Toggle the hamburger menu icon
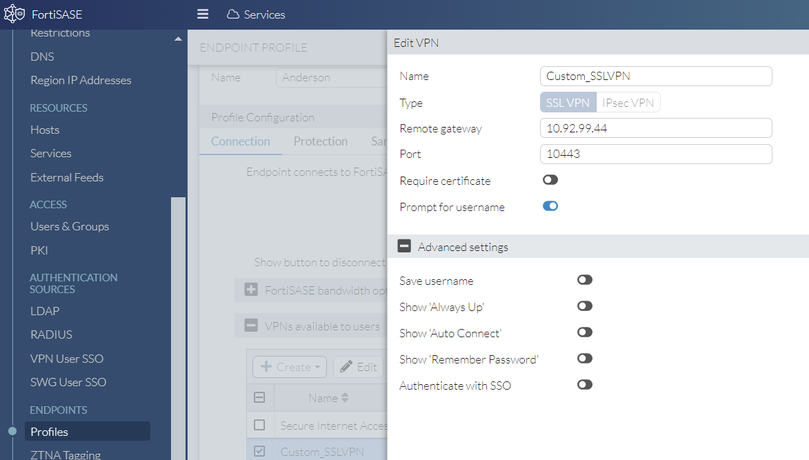 pos(203,14)
